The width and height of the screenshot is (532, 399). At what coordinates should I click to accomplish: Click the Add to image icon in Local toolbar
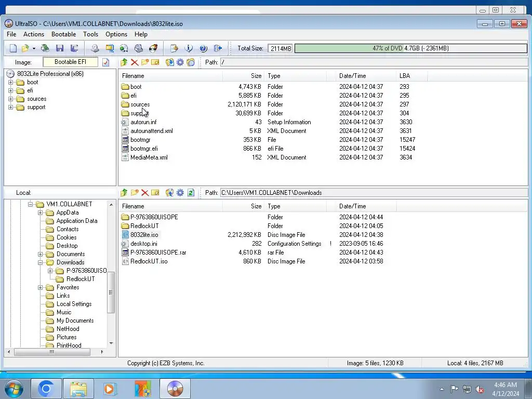(170, 192)
